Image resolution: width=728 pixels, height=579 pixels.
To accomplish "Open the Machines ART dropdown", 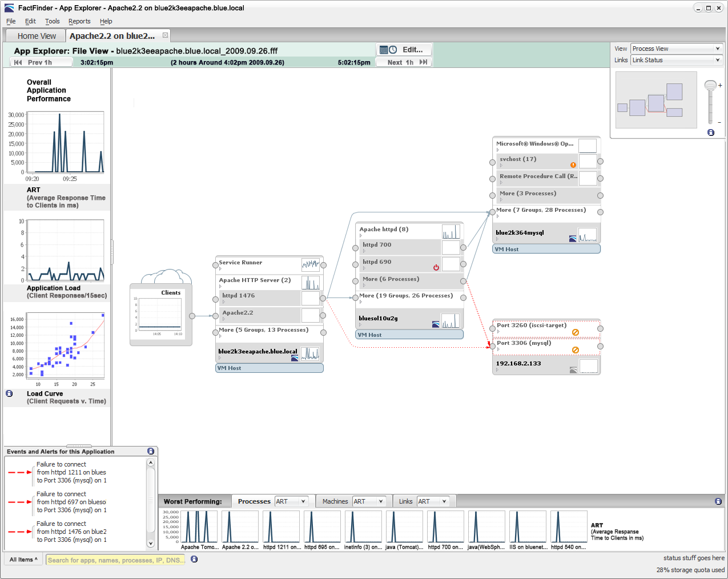I will tap(369, 501).
